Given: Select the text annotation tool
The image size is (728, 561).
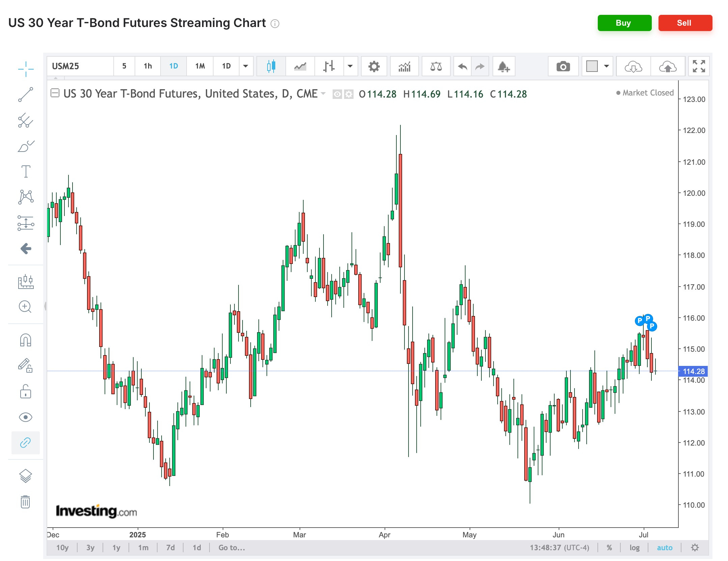Looking at the screenshot, I should (26, 171).
